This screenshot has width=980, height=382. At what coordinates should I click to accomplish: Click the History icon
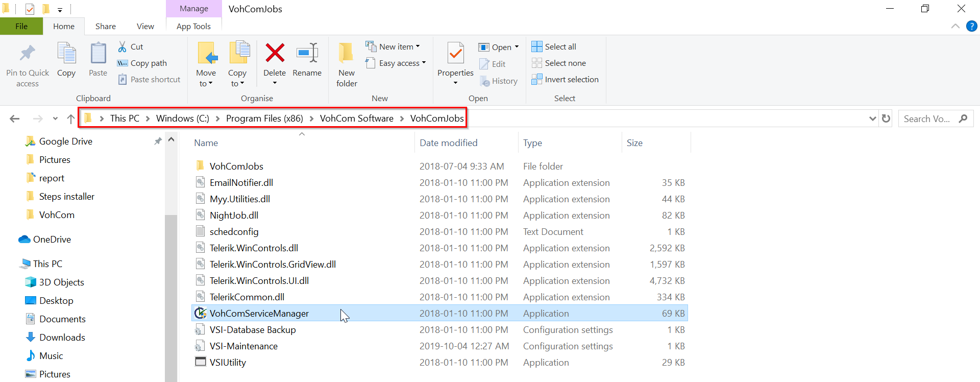(484, 81)
